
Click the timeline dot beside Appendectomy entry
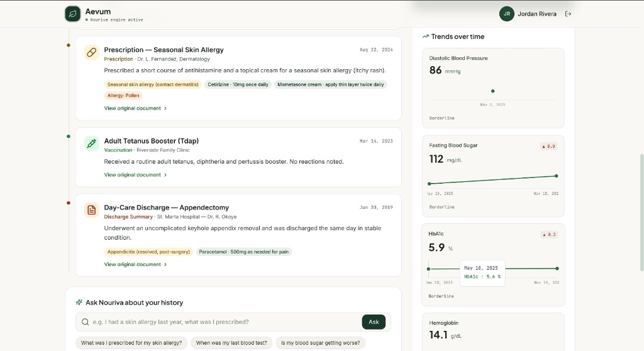pos(69,203)
